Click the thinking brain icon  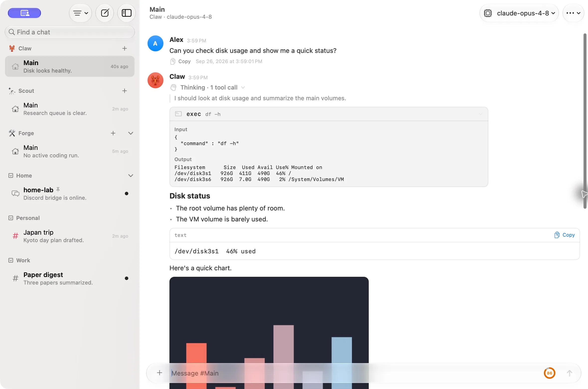click(x=173, y=88)
